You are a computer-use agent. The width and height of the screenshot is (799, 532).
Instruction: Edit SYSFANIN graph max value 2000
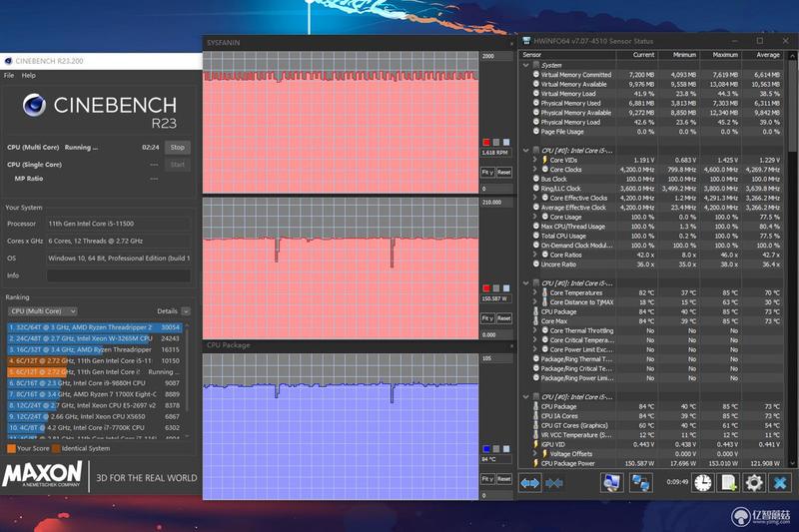click(496, 57)
